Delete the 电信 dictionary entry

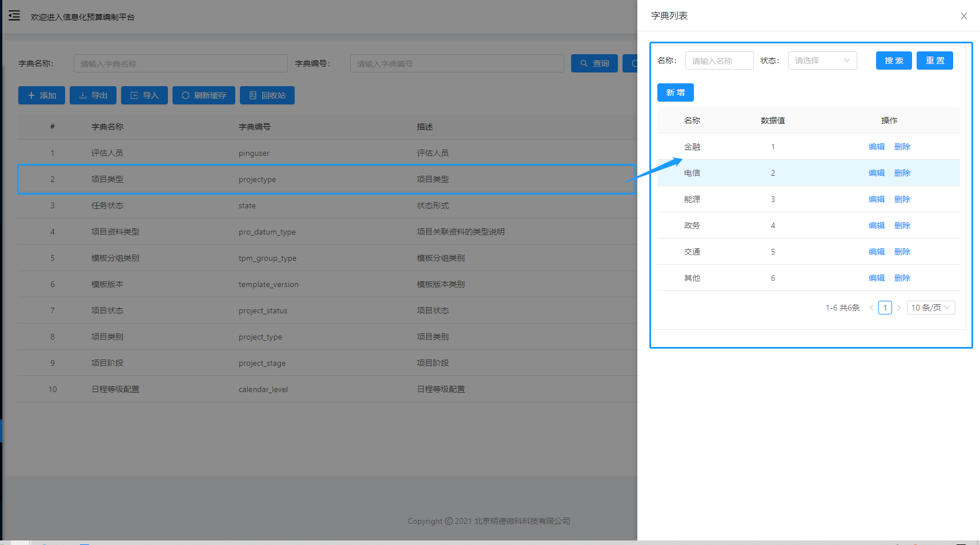click(902, 172)
